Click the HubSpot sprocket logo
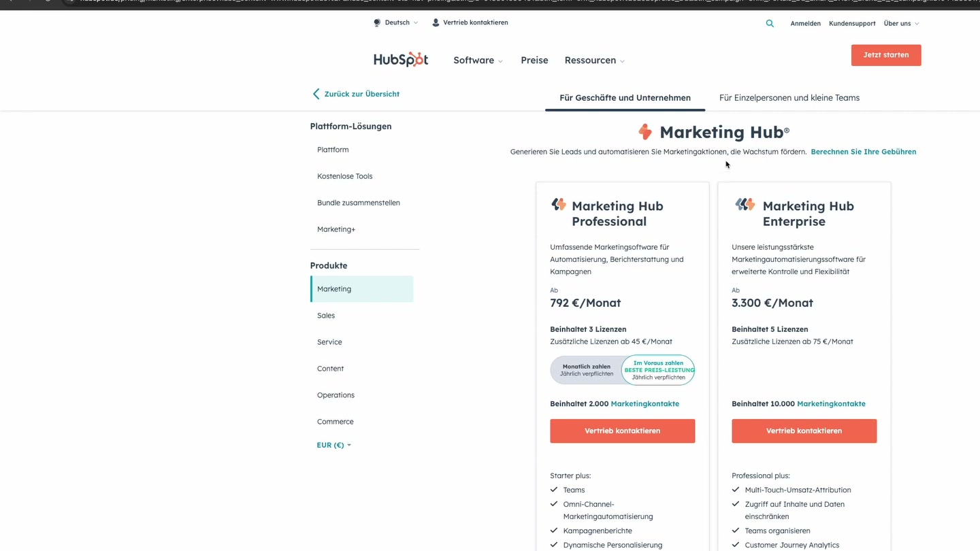This screenshot has width=980, height=551. point(400,60)
